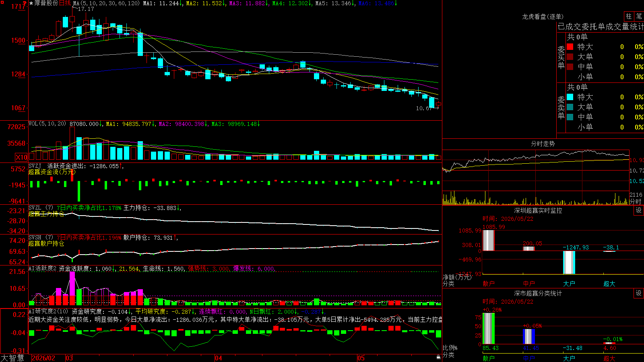Click the 散户持仓: 73.931 value
This screenshot has width=644, height=362.
(151, 238)
